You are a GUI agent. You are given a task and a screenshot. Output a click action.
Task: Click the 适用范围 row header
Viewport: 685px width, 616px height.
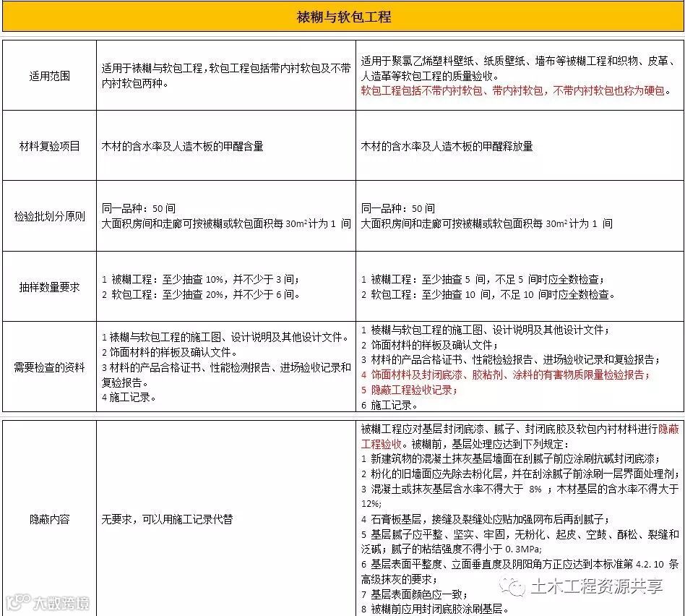pyautogui.click(x=49, y=75)
